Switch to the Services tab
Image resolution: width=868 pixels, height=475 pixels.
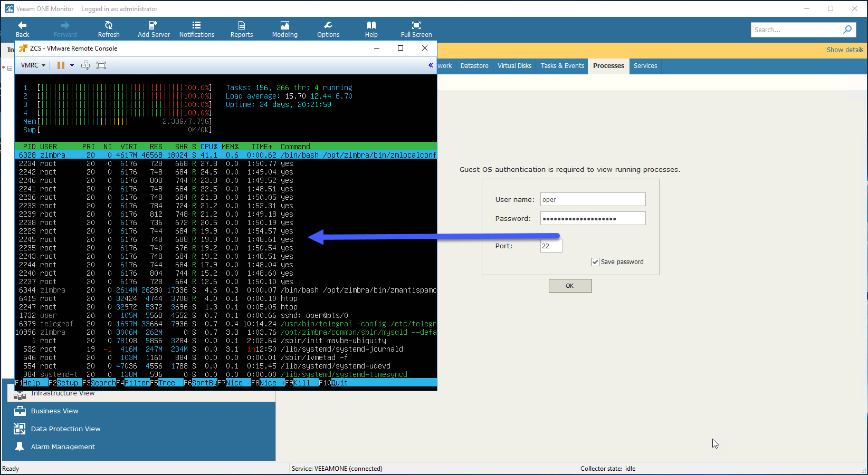click(x=645, y=66)
